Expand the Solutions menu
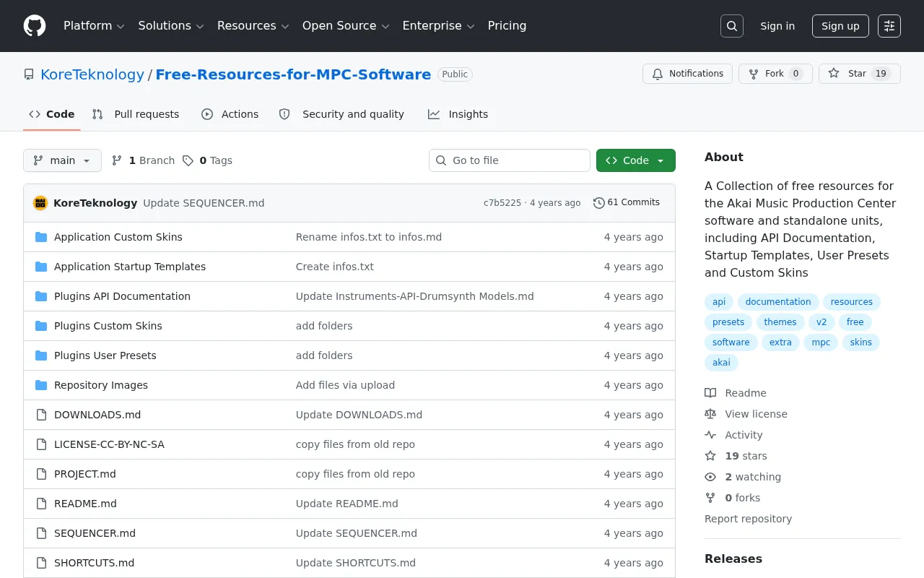The height and width of the screenshot is (578, 924). pos(171,26)
